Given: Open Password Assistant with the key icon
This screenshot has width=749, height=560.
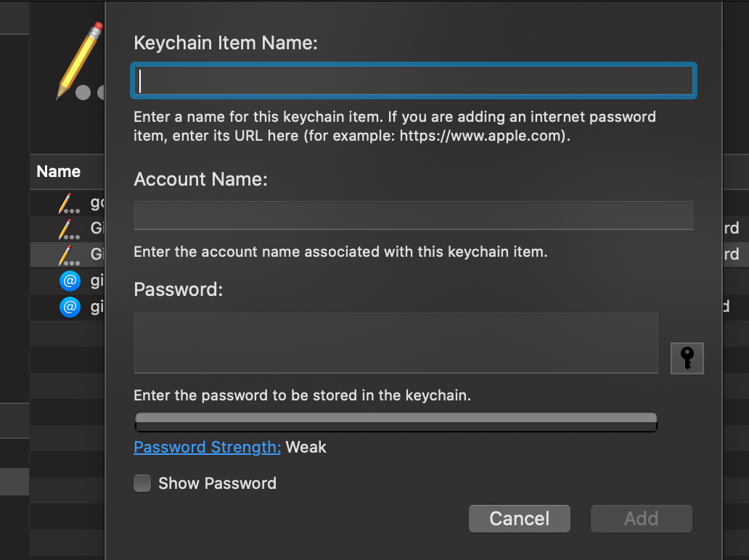Looking at the screenshot, I should (687, 358).
